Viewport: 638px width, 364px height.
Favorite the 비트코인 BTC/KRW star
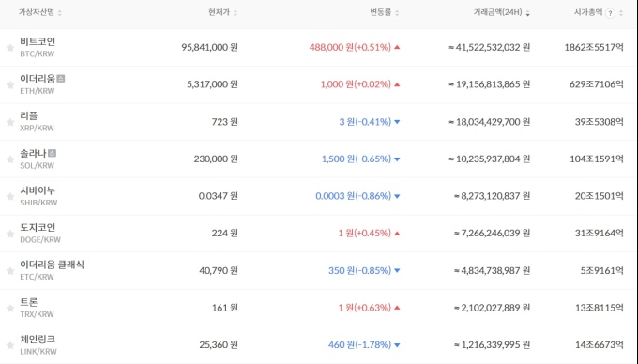10,48
